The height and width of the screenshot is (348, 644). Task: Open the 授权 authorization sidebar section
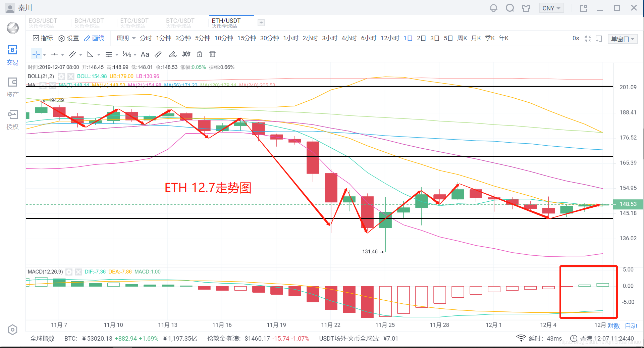point(12,120)
